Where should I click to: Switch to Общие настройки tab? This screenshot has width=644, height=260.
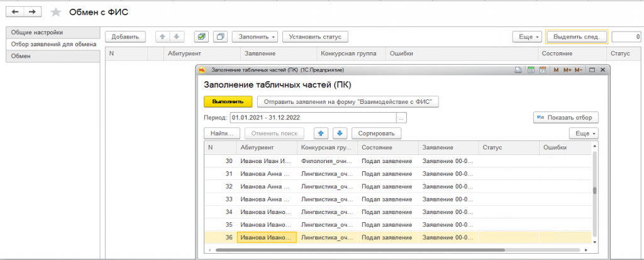pos(53,32)
